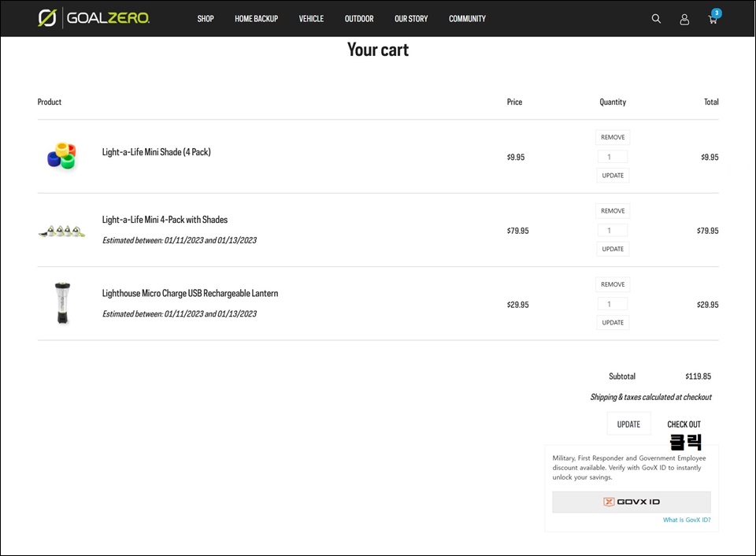Update quantity for Light-a-Life Mini Shade (4 Pack)
The width and height of the screenshot is (756, 556).
tap(613, 176)
